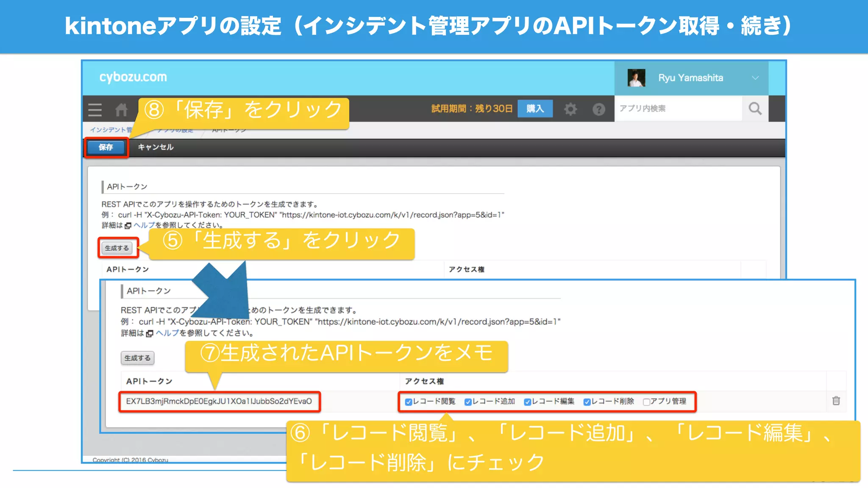
Task: Select the generated API token text EX7LB3mj...
Action: tap(219, 401)
